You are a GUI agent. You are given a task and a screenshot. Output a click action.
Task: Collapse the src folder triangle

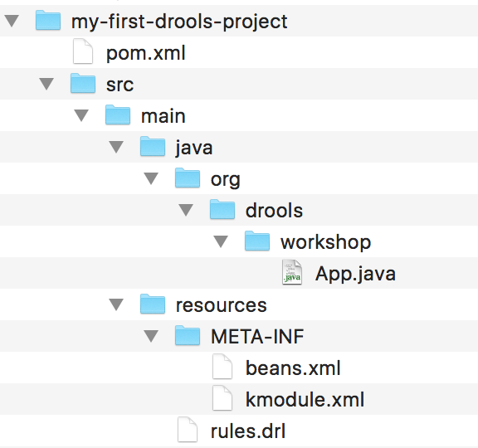point(46,84)
